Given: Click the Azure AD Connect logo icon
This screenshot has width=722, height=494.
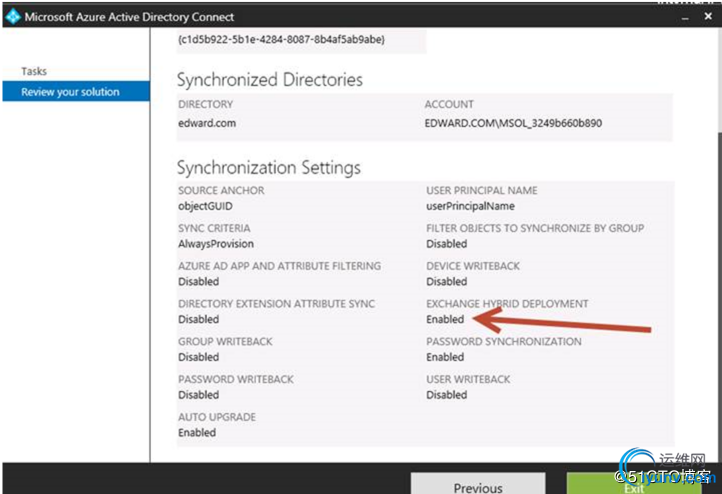Looking at the screenshot, I should click(x=13, y=17).
